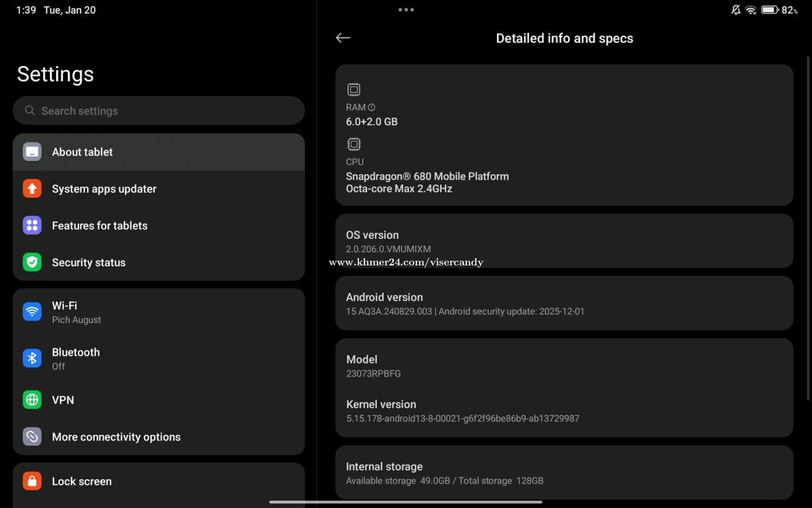812x508 pixels.
Task: Tap the OS version entry
Action: 564,241
